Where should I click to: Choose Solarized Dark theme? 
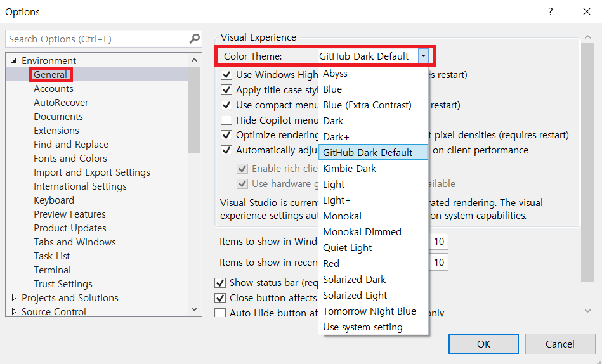point(373,279)
